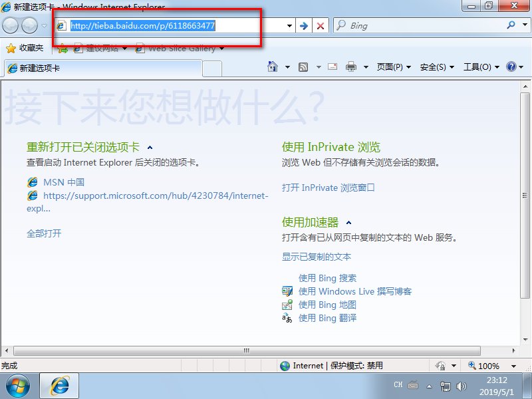Viewport: 532px width, 399px height.
Task: Click the Print icon
Action: [x=351, y=66]
